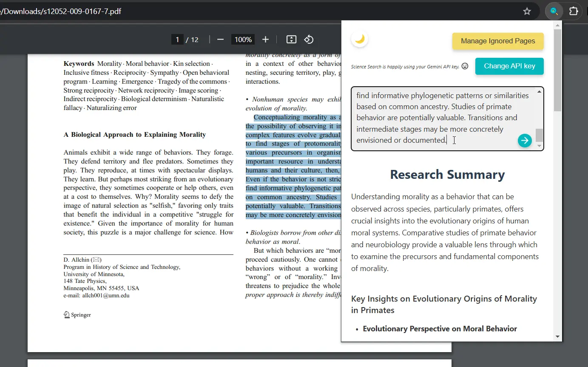This screenshot has width=588, height=367.
Task: Click summary paragraph starting 'Understanding morality'
Action: [x=445, y=233]
